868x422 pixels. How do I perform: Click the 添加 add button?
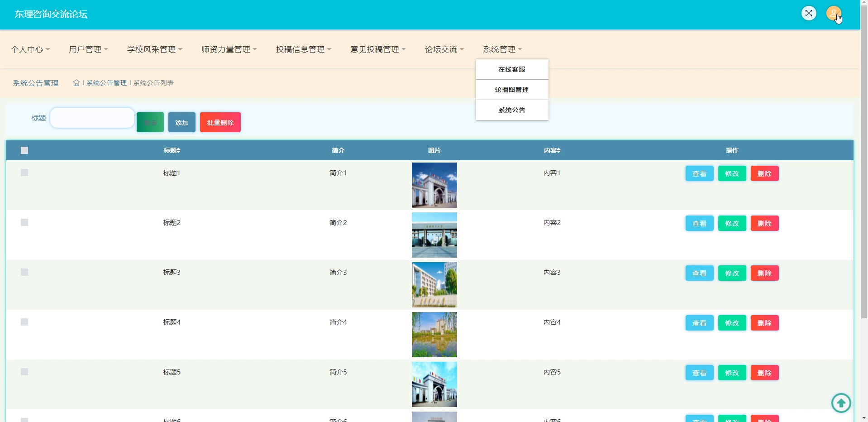click(182, 122)
